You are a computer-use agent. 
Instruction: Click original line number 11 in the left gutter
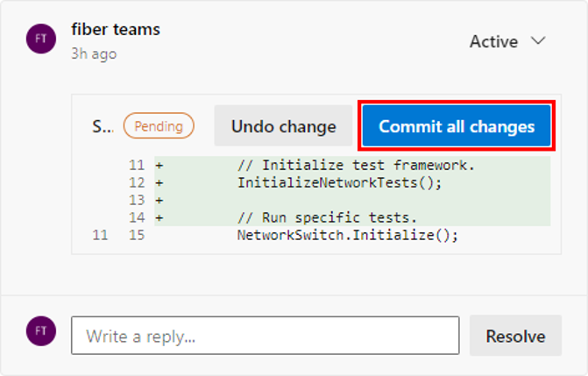point(101,235)
